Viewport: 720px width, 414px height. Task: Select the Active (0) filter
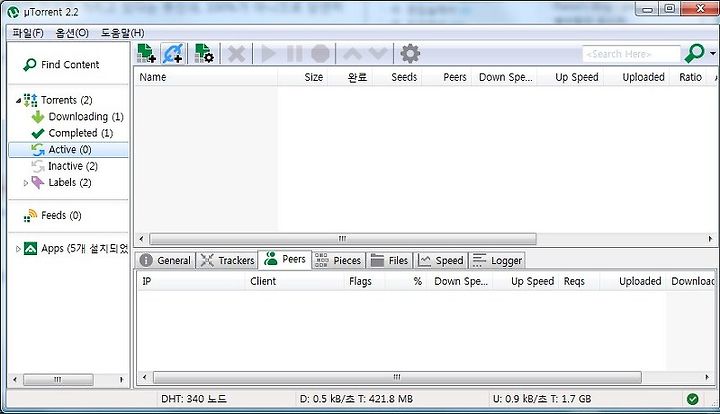pyautogui.click(x=68, y=150)
